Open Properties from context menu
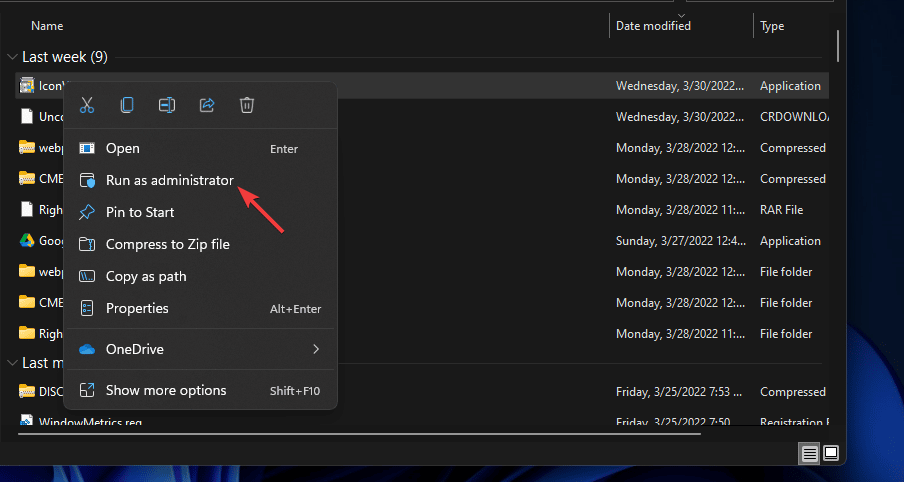Screen dimensions: 904x482 200,308
